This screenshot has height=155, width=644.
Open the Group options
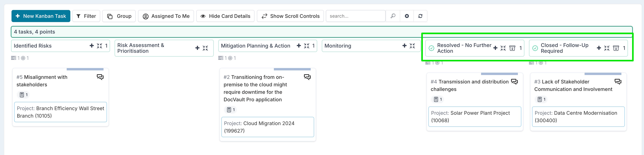(x=119, y=16)
